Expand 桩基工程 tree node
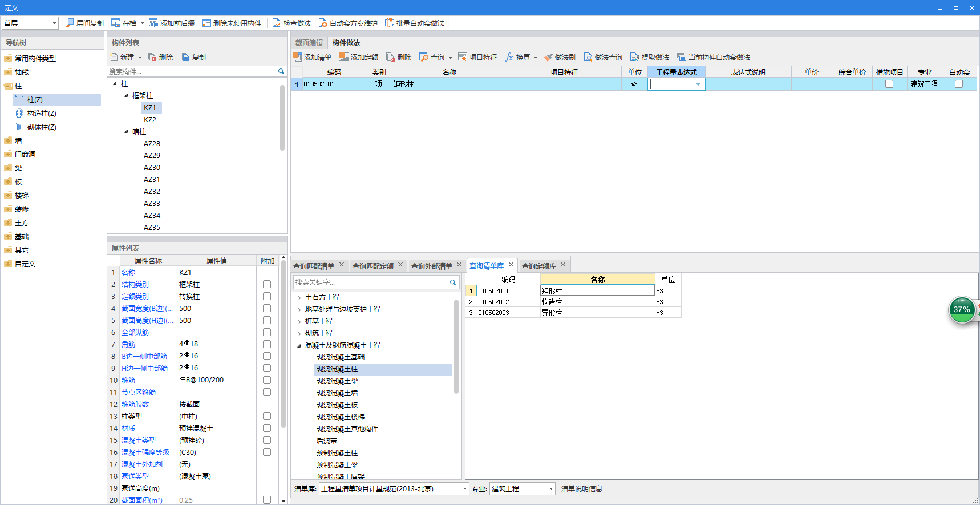This screenshot has width=980, height=505. [299, 321]
